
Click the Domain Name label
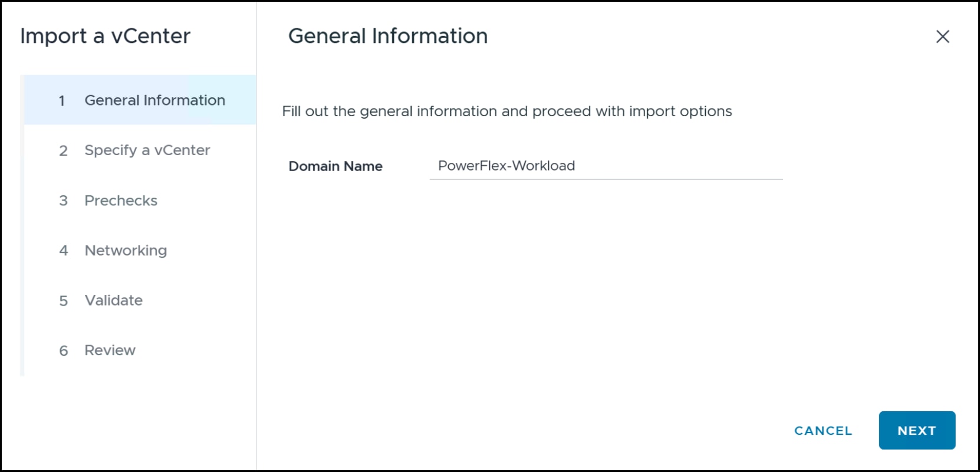[x=336, y=166]
